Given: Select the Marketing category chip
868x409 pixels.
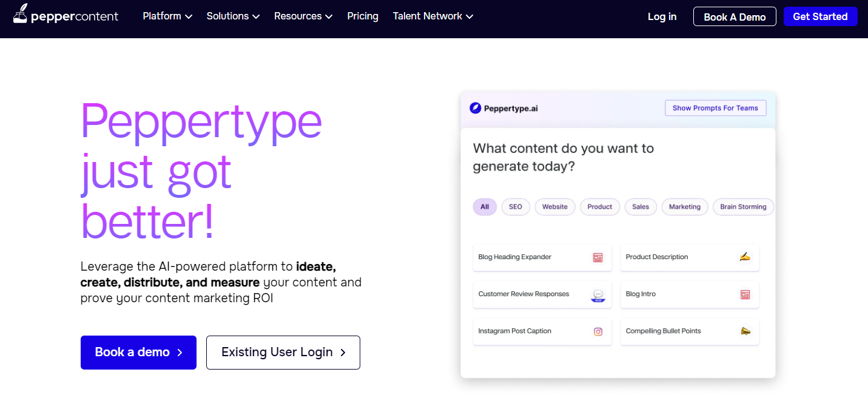Looking at the screenshot, I should click(x=684, y=207).
